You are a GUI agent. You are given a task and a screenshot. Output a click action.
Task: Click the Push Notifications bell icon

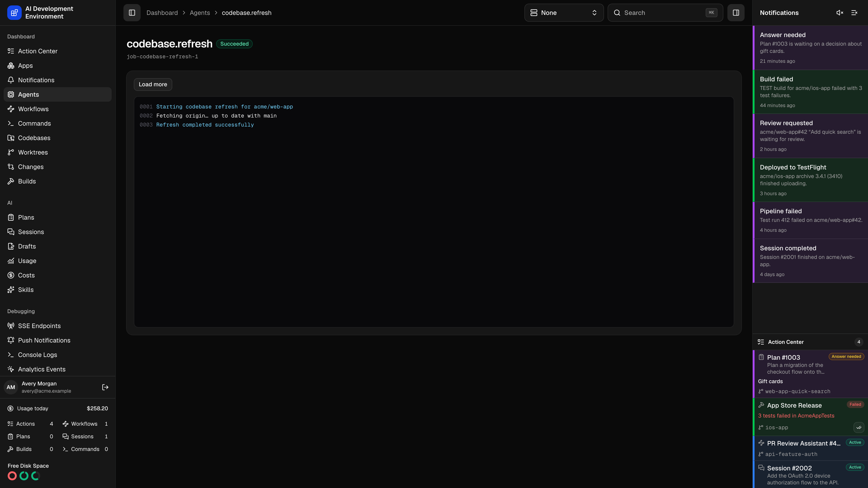pos(11,340)
